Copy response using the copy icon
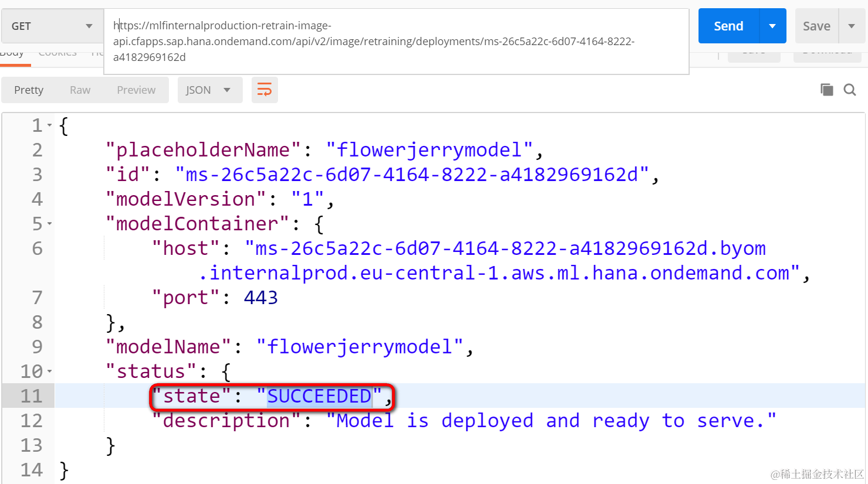Image resolution: width=868 pixels, height=484 pixels. coord(826,90)
